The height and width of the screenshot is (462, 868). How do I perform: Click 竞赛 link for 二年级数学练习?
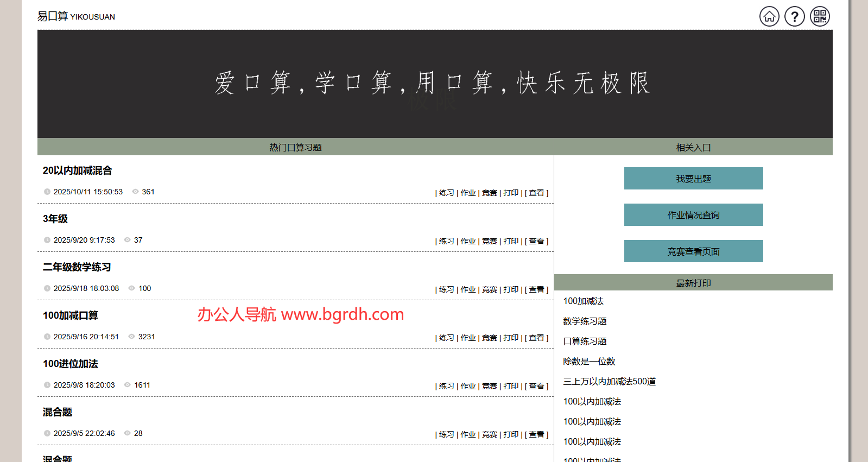click(x=489, y=289)
